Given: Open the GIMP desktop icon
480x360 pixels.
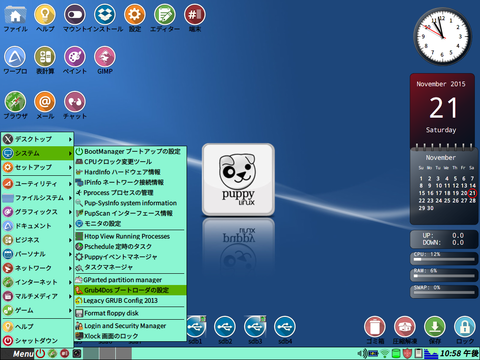Looking at the screenshot, I should tap(105, 57).
